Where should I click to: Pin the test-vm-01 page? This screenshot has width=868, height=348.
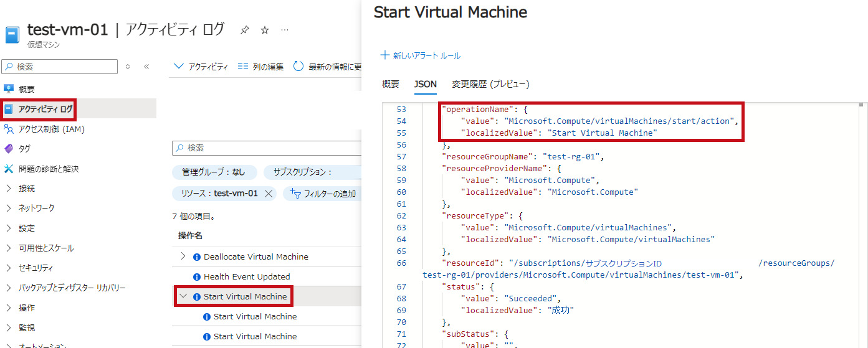tap(245, 30)
